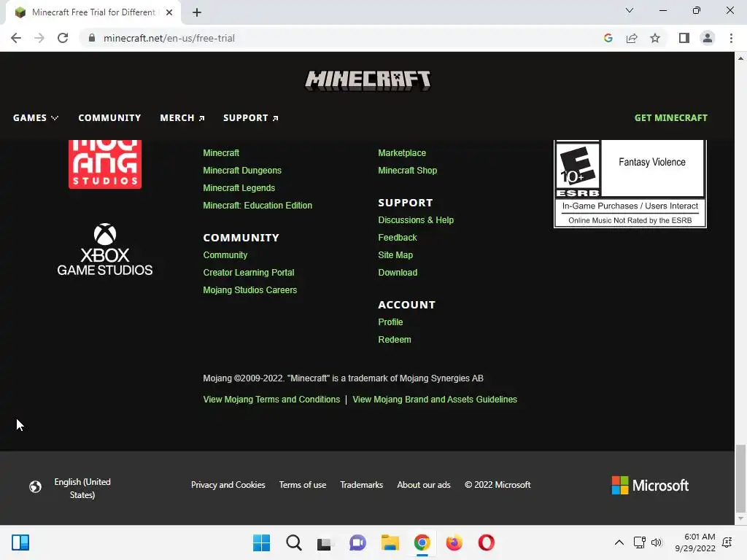747x560 pixels.
Task: Open the Marketplace link
Action: point(402,153)
